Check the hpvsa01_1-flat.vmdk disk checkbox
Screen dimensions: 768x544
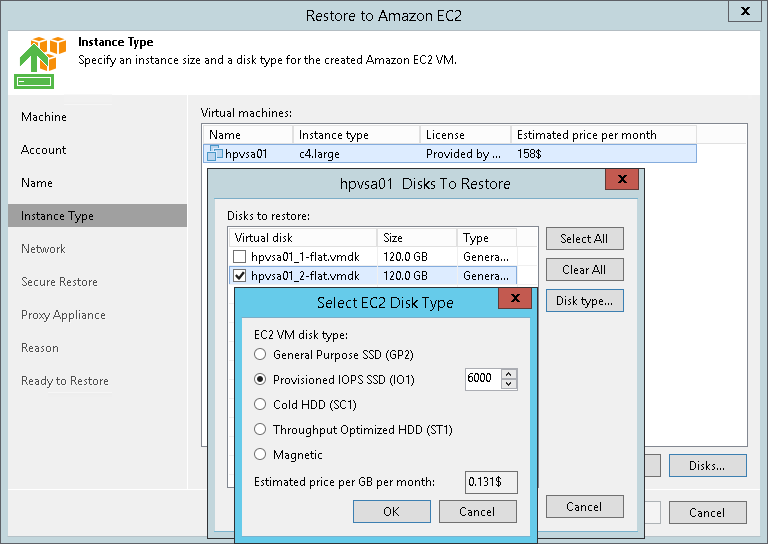pyautogui.click(x=240, y=257)
